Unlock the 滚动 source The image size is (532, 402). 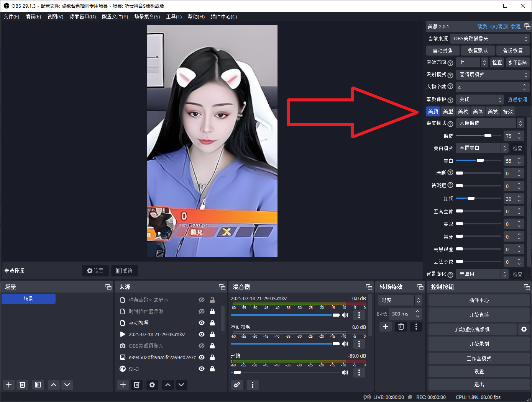point(212,369)
